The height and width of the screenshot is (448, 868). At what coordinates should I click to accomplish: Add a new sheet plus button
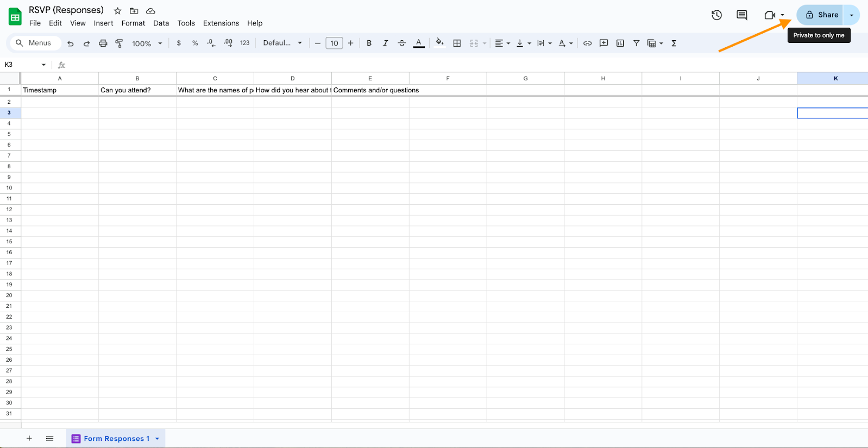pyautogui.click(x=29, y=438)
